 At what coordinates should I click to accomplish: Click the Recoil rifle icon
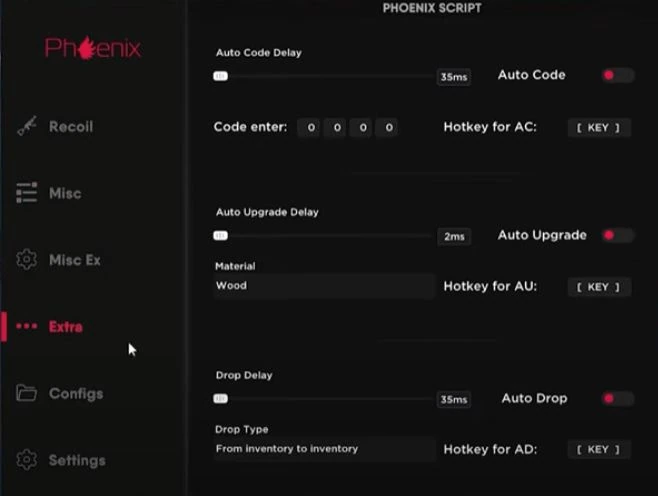point(27,126)
